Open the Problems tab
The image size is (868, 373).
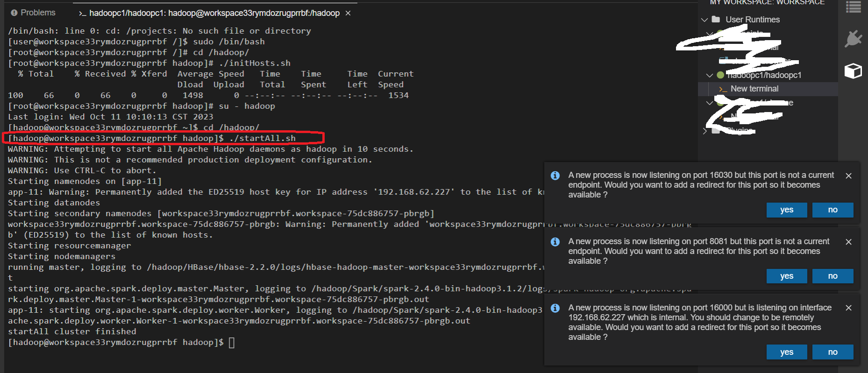[33, 13]
